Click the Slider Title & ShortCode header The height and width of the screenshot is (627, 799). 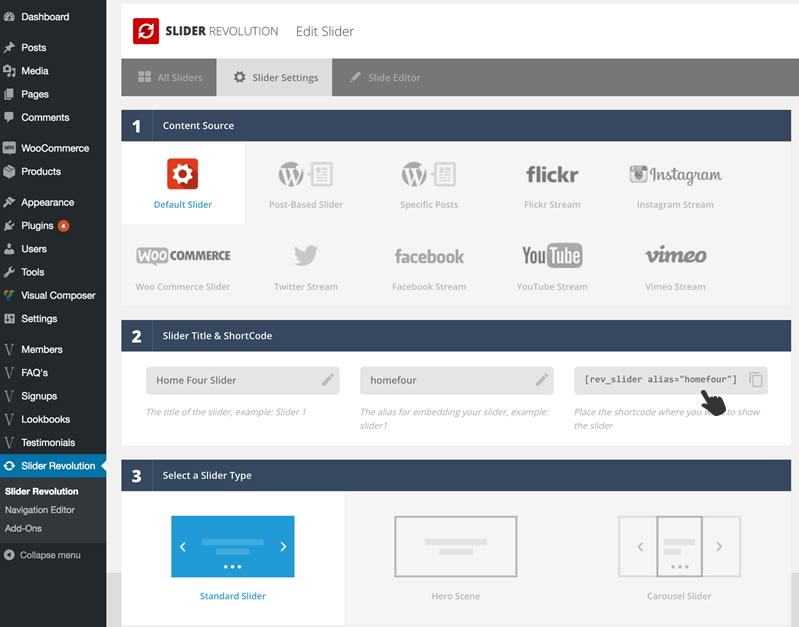coord(456,336)
